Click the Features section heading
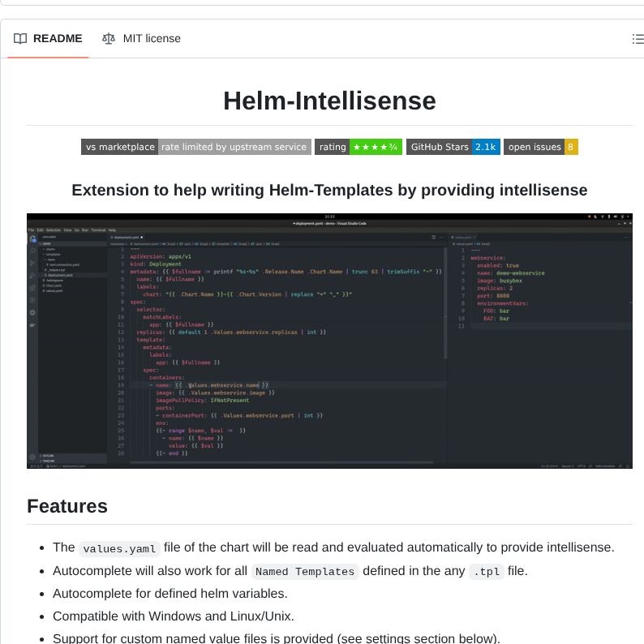Image resolution: width=644 pixels, height=644 pixels. (x=67, y=506)
